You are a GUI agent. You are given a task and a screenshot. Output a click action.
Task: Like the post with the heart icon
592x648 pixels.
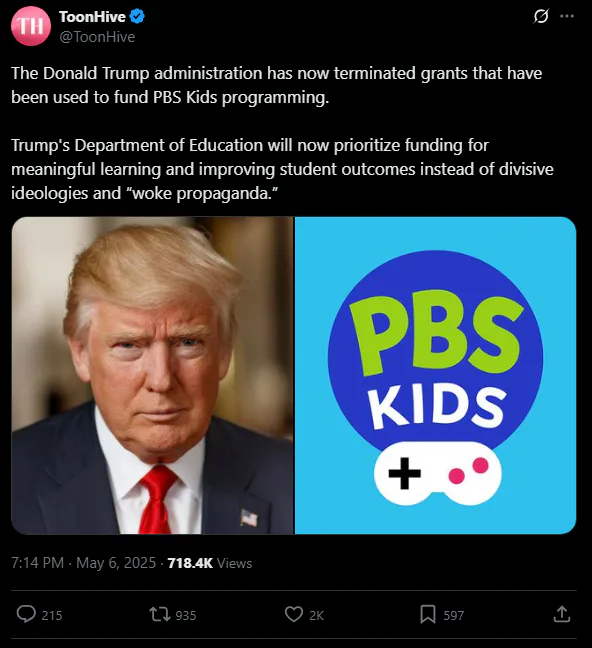[x=294, y=614]
